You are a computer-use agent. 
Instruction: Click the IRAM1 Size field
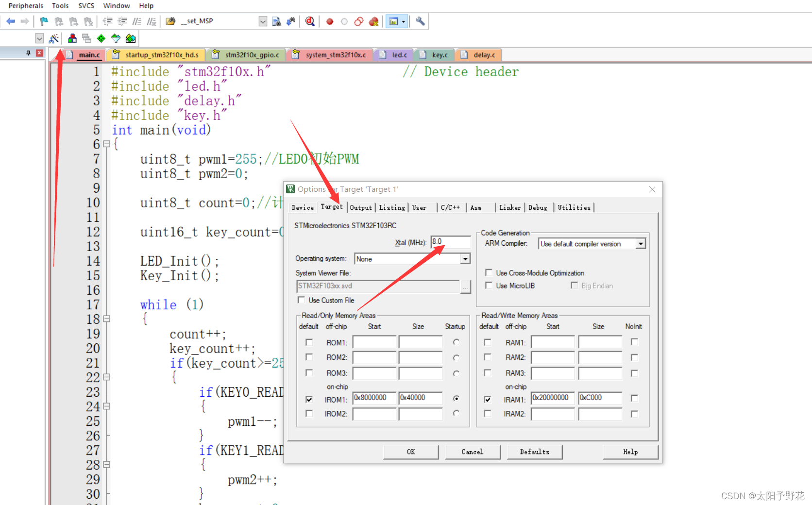click(600, 398)
